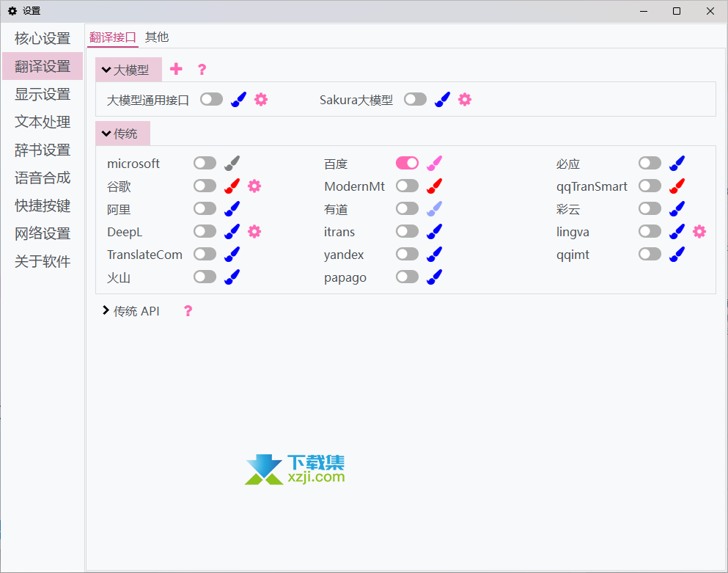Click the red brush icon for 谷歌
Image resolution: width=728 pixels, height=573 pixels.
click(232, 186)
